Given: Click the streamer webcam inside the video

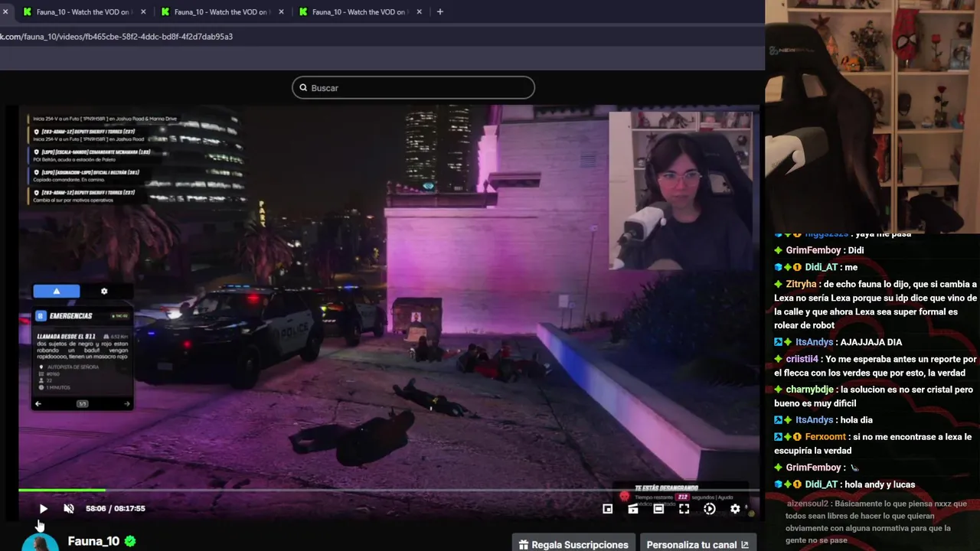Looking at the screenshot, I should [680, 191].
